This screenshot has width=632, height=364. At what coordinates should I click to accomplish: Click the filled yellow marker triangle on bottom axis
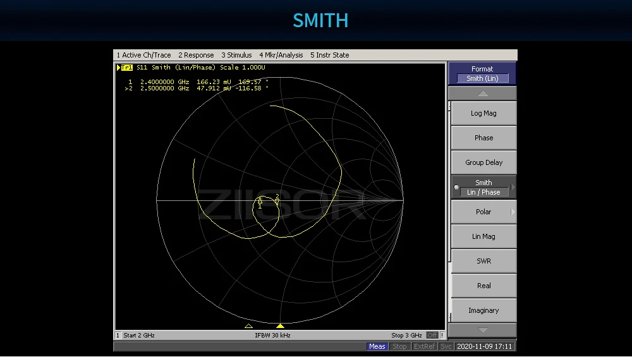(280, 325)
